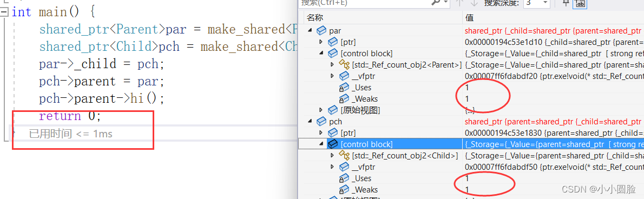Click the 'return 0;' code line
Image resolution: width=644 pixels, height=199 pixels.
(70, 116)
